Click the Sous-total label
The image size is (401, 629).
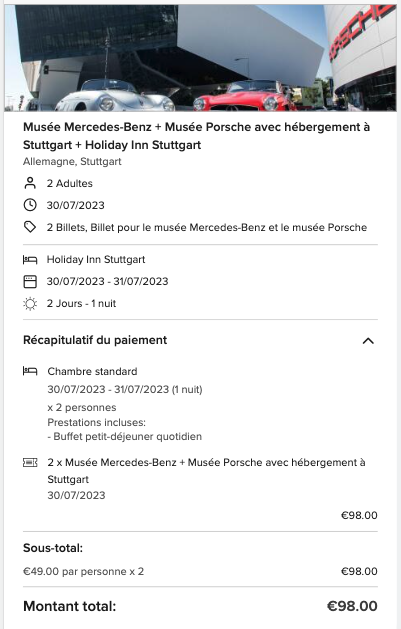tap(53, 548)
